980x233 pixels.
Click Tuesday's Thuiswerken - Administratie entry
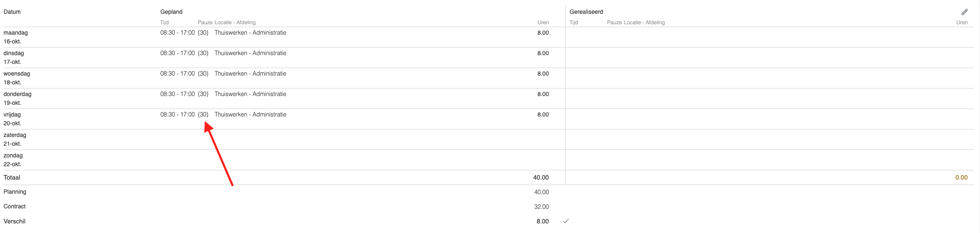pos(250,53)
